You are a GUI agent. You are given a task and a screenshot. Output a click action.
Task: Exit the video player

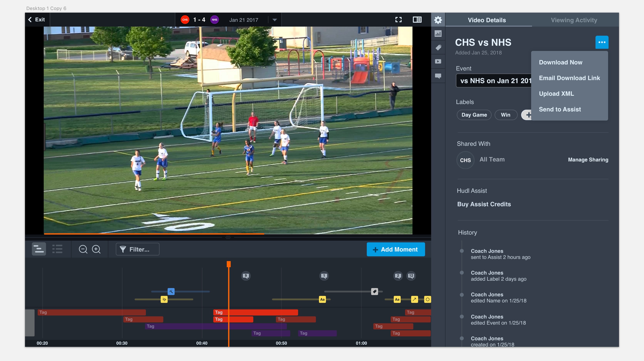coord(37,20)
